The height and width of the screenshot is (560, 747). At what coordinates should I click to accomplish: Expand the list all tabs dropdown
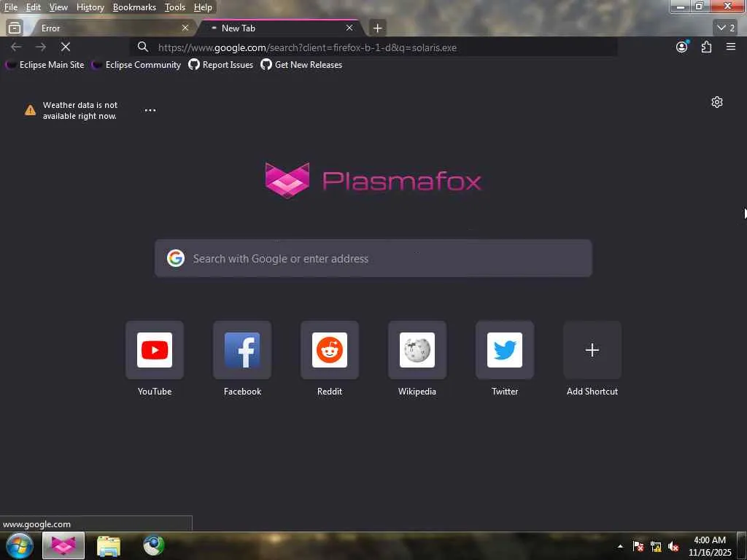[725, 28]
